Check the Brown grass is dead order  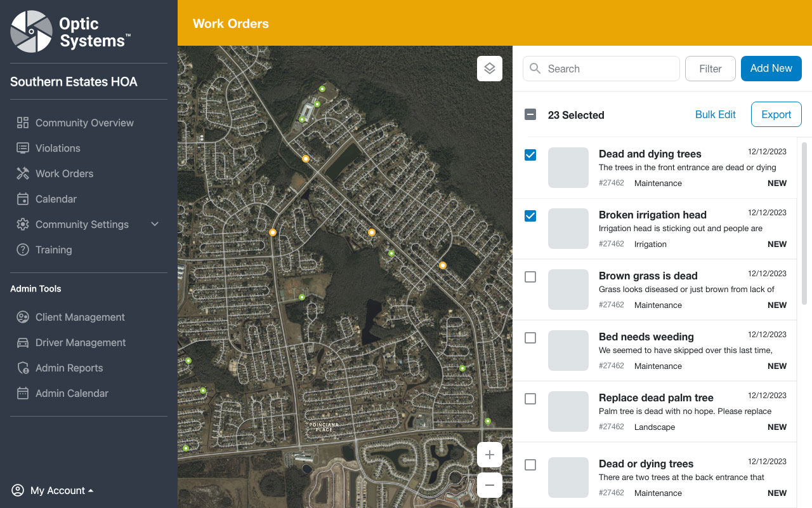coord(530,277)
